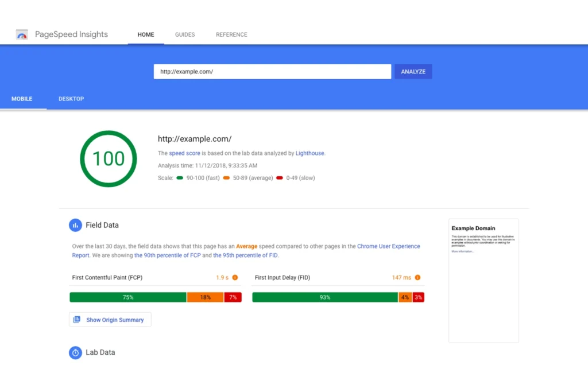This screenshot has width=588, height=392.
Task: Click the Field Data bar chart icon
Action: point(75,225)
